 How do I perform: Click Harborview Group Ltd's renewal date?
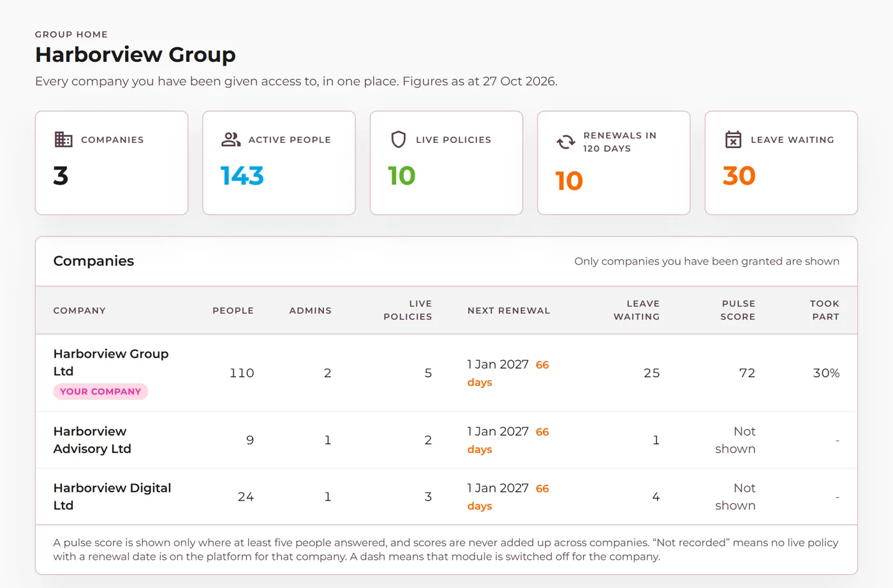click(x=498, y=364)
